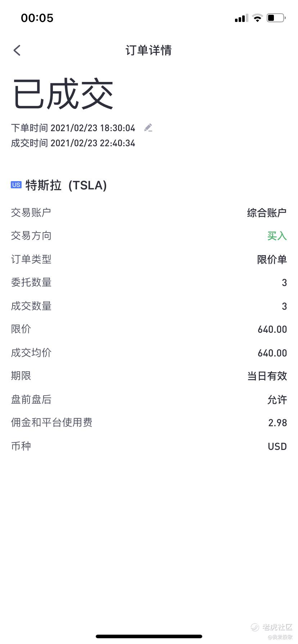The width and height of the screenshot is (298, 644).
Task: Tap the home indicator bar
Action: click(x=149, y=636)
